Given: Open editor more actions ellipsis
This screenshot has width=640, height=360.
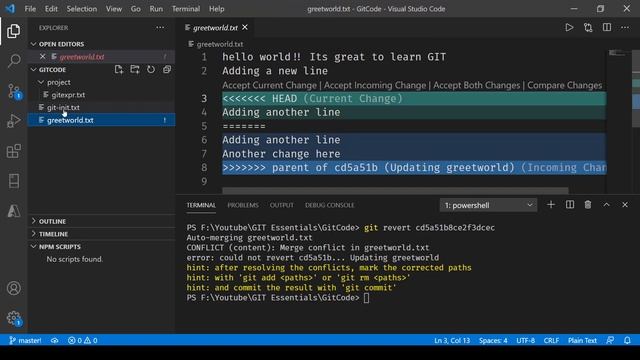Looking at the screenshot, I should pyautogui.click(x=625, y=27).
